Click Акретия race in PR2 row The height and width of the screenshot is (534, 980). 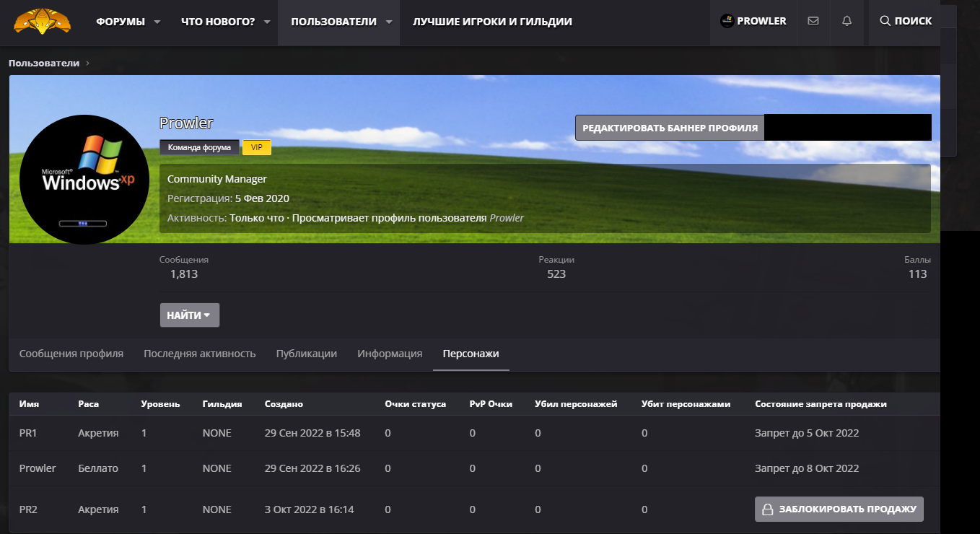pos(98,509)
